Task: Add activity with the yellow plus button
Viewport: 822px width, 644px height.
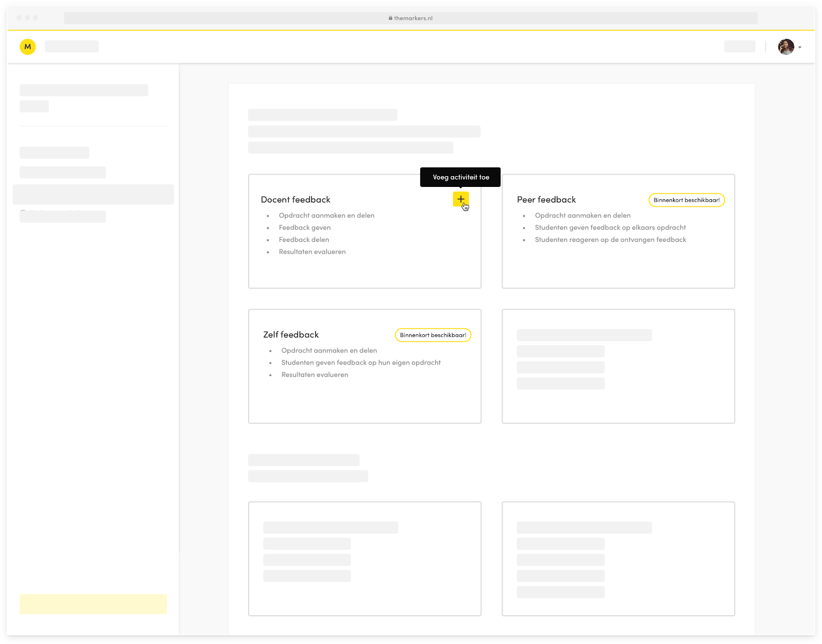Action: pos(460,199)
